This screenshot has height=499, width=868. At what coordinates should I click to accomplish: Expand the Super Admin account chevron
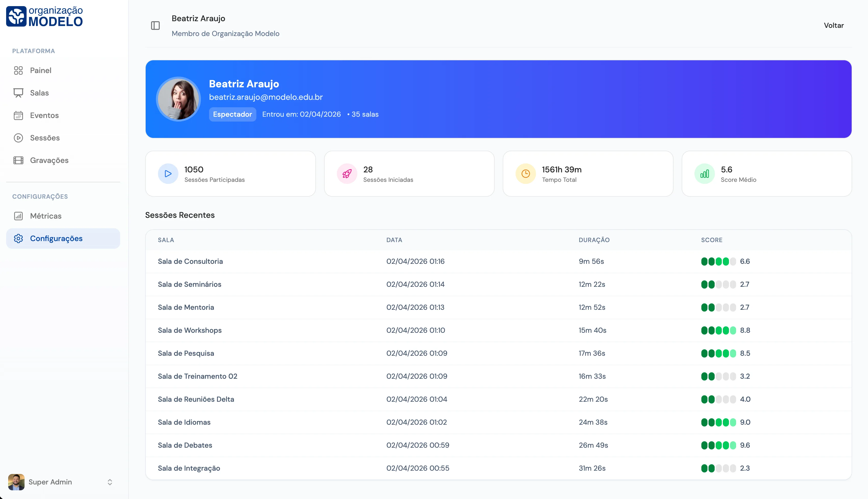(110, 482)
